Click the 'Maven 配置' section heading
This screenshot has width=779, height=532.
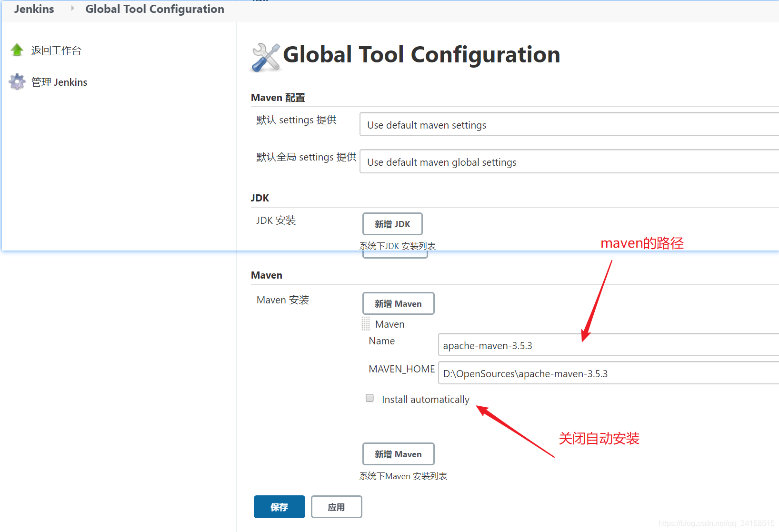[278, 98]
